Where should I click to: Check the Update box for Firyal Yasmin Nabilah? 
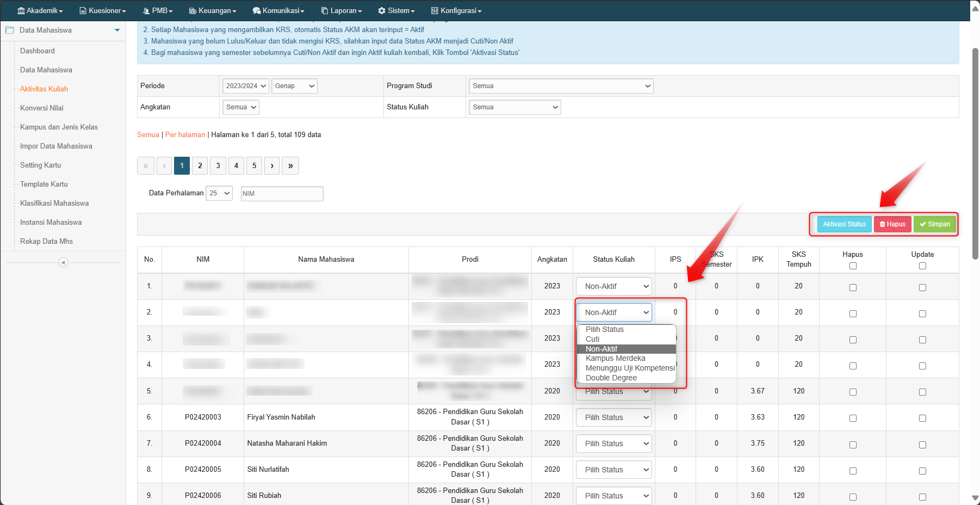[922, 418]
